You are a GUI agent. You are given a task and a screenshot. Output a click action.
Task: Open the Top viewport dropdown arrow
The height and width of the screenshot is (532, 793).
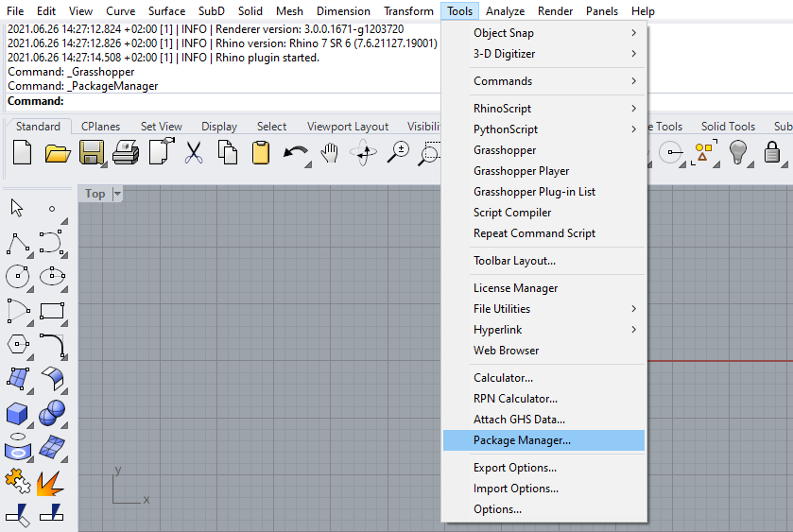118,194
